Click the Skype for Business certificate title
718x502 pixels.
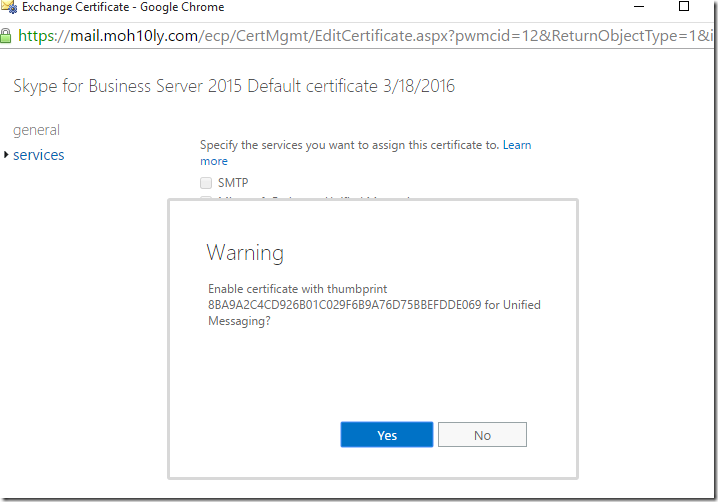pyautogui.click(x=234, y=86)
